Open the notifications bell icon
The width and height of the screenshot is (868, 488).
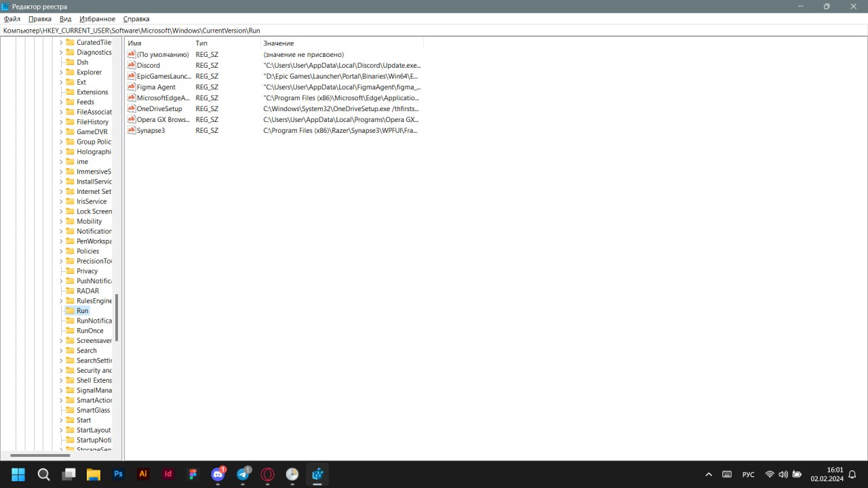tap(852, 474)
